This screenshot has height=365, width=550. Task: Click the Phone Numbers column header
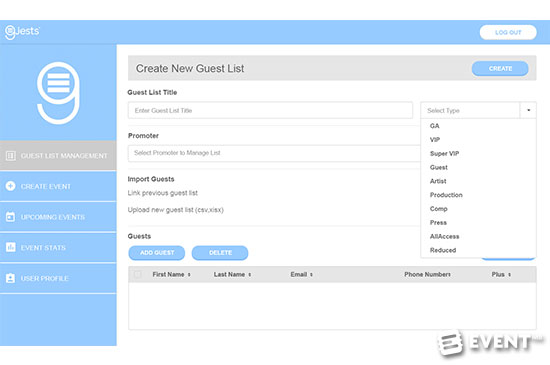click(428, 275)
